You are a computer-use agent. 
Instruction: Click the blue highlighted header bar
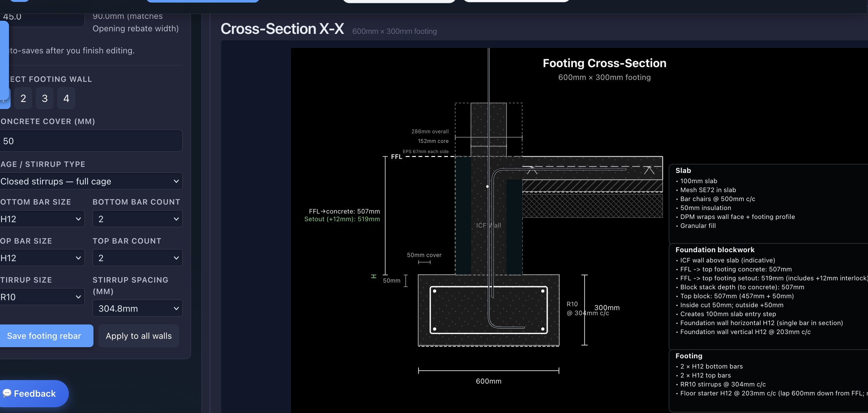click(202, 1)
